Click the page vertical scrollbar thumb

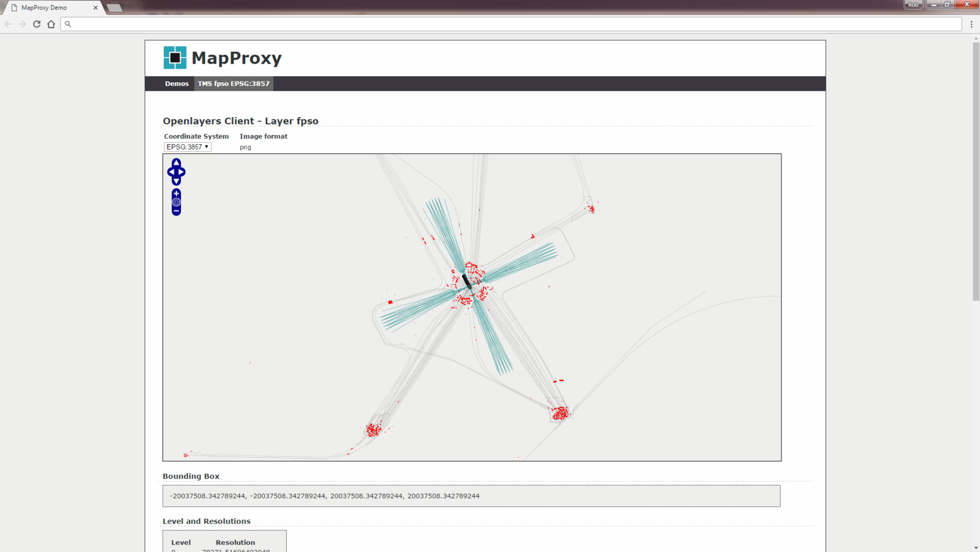[976, 172]
